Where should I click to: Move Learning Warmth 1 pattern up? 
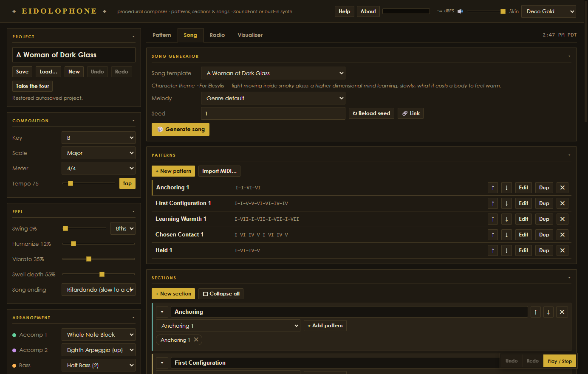point(493,219)
